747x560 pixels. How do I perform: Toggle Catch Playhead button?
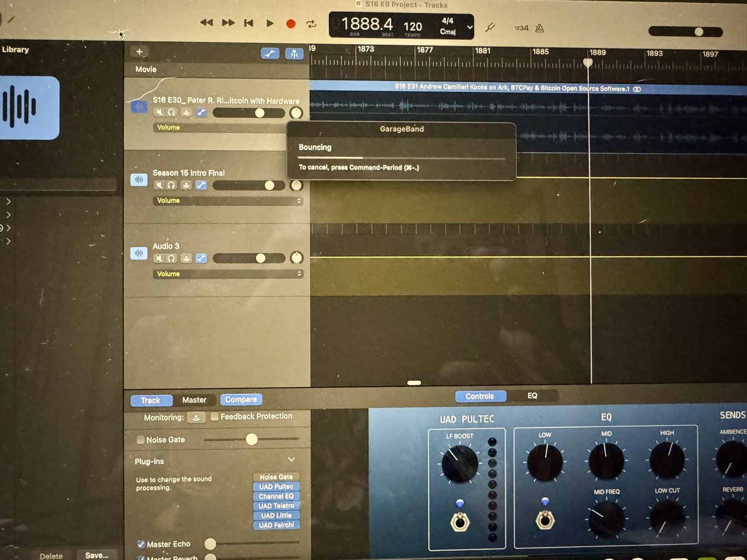point(294,54)
